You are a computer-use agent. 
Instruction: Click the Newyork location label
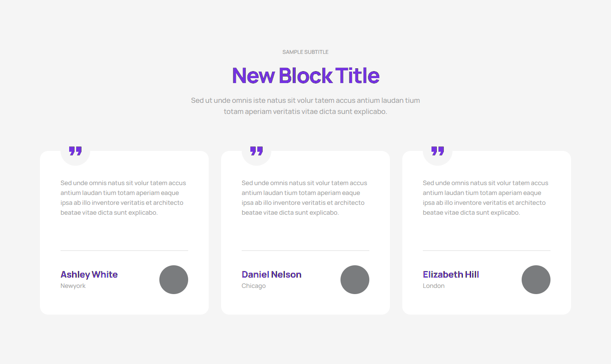(x=73, y=286)
